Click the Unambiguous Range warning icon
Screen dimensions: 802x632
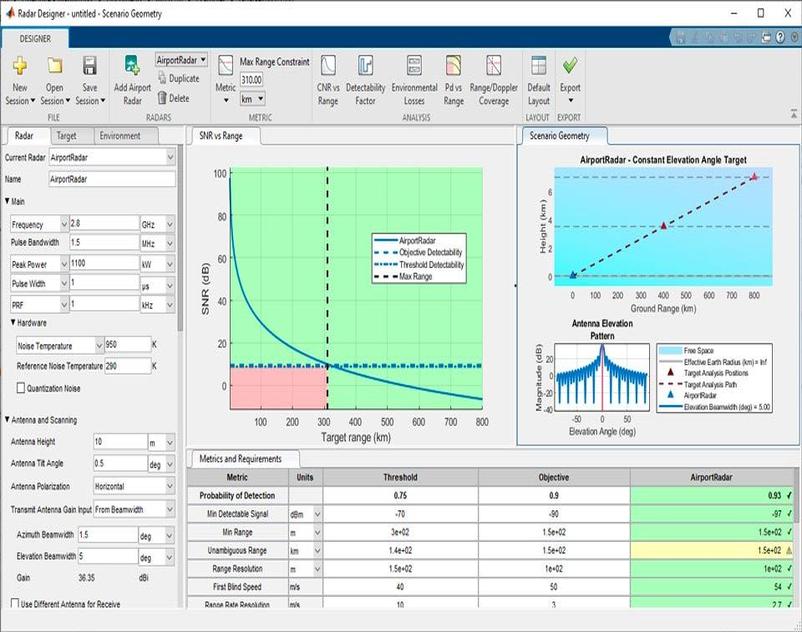tap(788, 551)
